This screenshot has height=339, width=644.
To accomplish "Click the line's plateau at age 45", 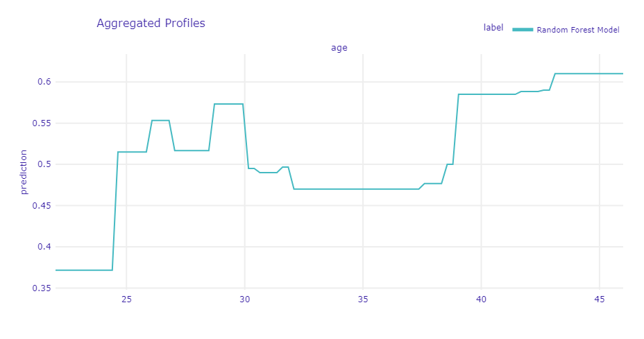I will coord(599,73).
